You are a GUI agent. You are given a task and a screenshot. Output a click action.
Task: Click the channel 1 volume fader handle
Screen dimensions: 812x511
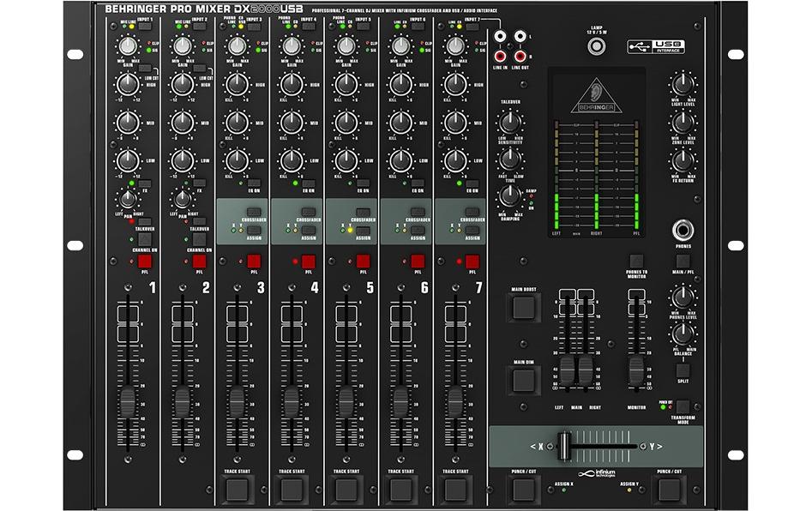tap(128, 402)
